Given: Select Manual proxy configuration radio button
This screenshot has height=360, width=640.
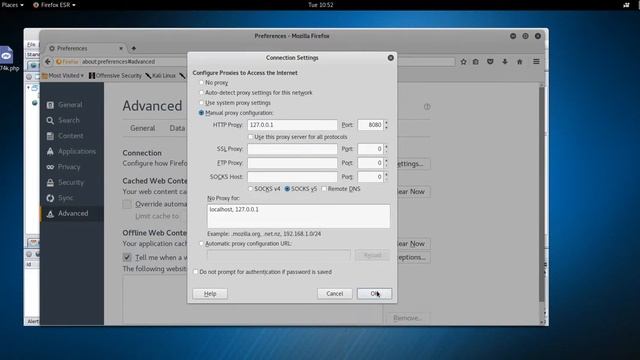Looking at the screenshot, I should (201, 113).
